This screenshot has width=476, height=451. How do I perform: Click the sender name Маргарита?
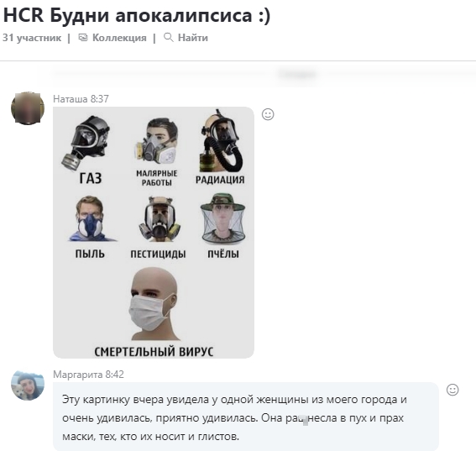tap(78, 375)
